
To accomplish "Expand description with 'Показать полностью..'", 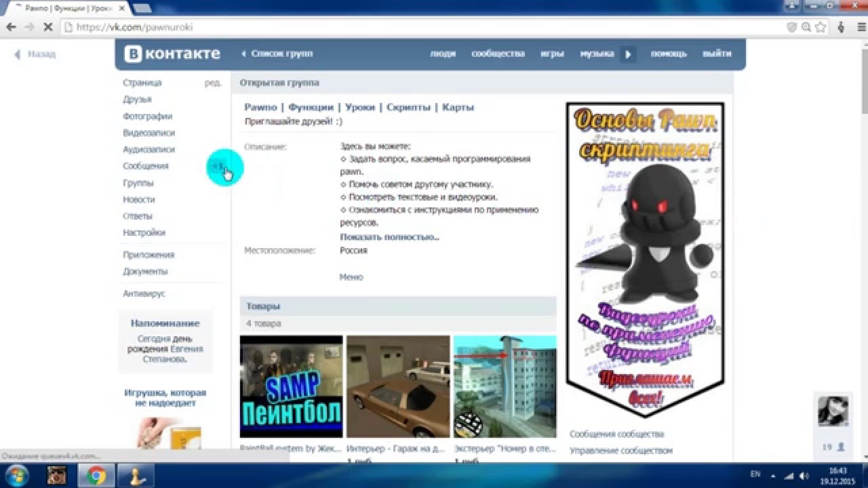I will pyautogui.click(x=389, y=237).
